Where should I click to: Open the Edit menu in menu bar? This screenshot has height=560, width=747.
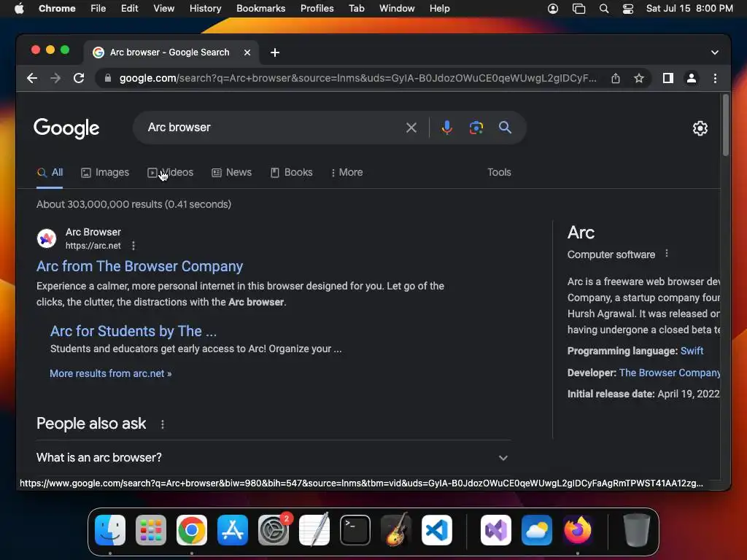point(129,9)
